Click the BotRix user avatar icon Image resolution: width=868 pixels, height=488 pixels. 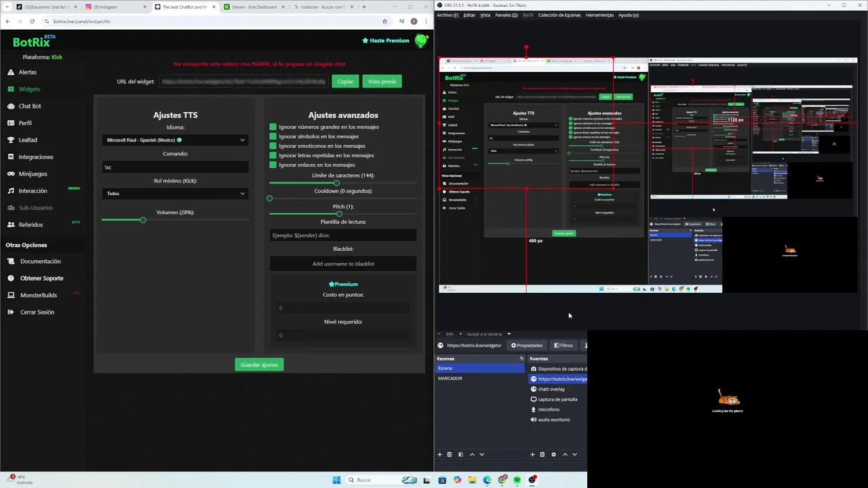pyautogui.click(x=421, y=41)
